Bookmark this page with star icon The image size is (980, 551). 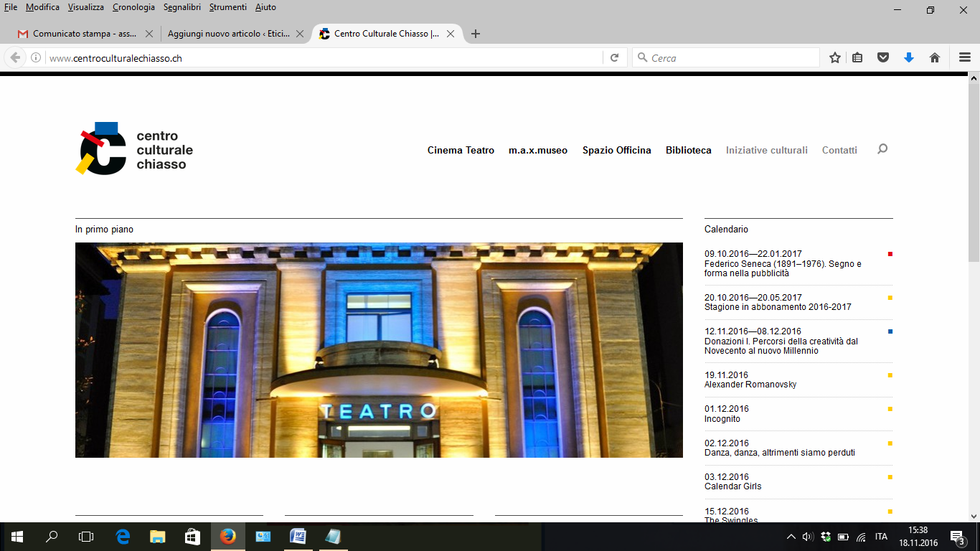pyautogui.click(x=835, y=58)
